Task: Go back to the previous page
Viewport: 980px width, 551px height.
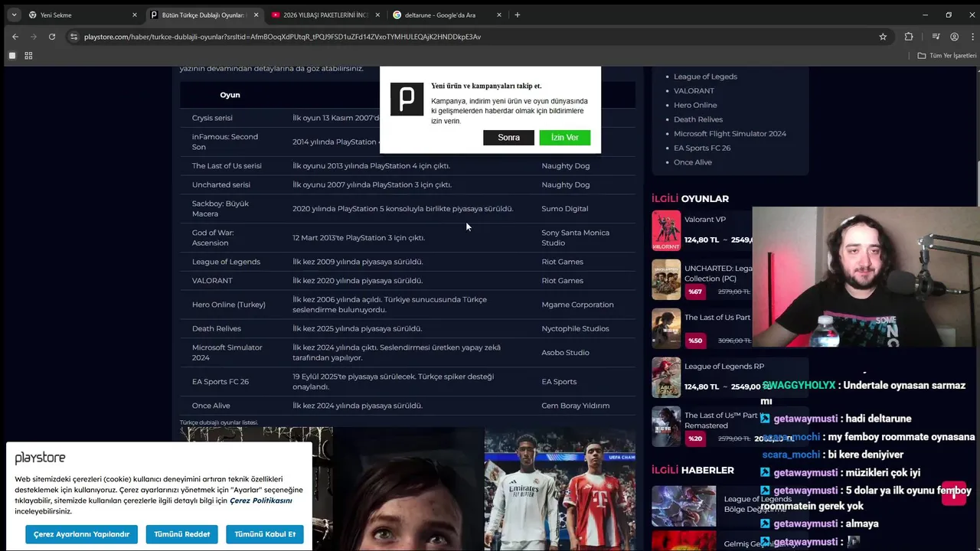Action: (15, 37)
